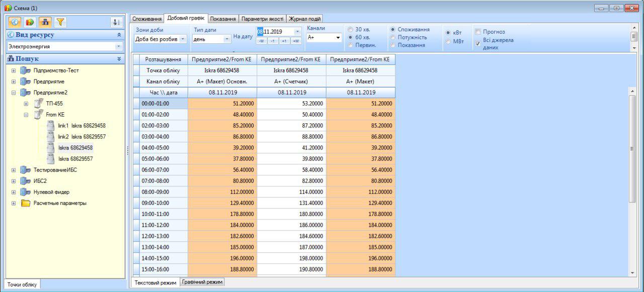The height and width of the screenshot is (292, 644).
Task: Open the Электроэнергия resource dropdown
Action: [119, 46]
